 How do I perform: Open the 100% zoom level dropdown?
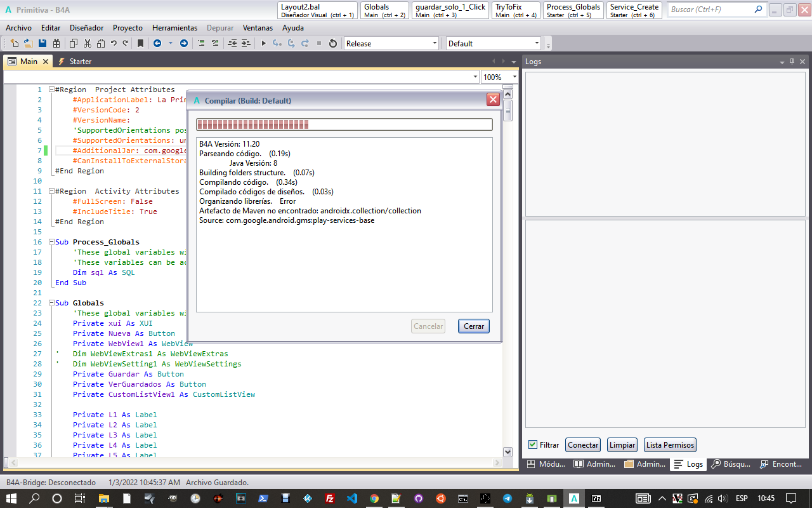[500, 77]
